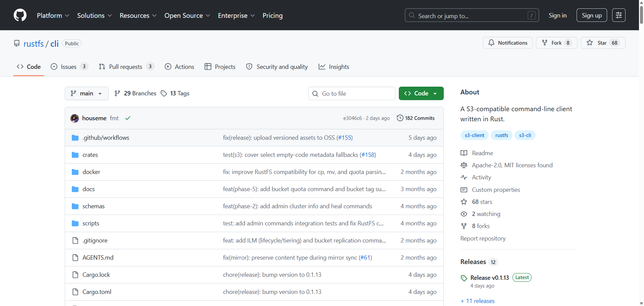Viewport: 644px width, 306px height.
Task: Open pull request #155 link
Action: click(344, 138)
